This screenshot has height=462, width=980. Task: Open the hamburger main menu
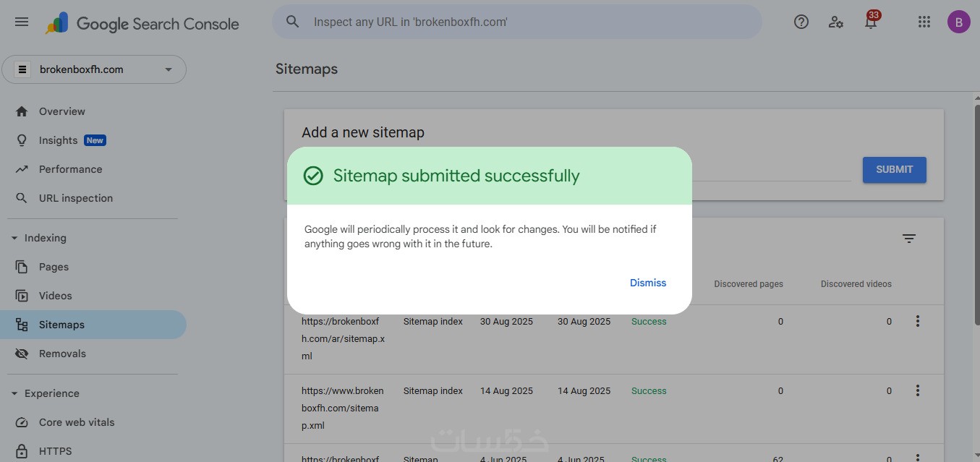[22, 22]
